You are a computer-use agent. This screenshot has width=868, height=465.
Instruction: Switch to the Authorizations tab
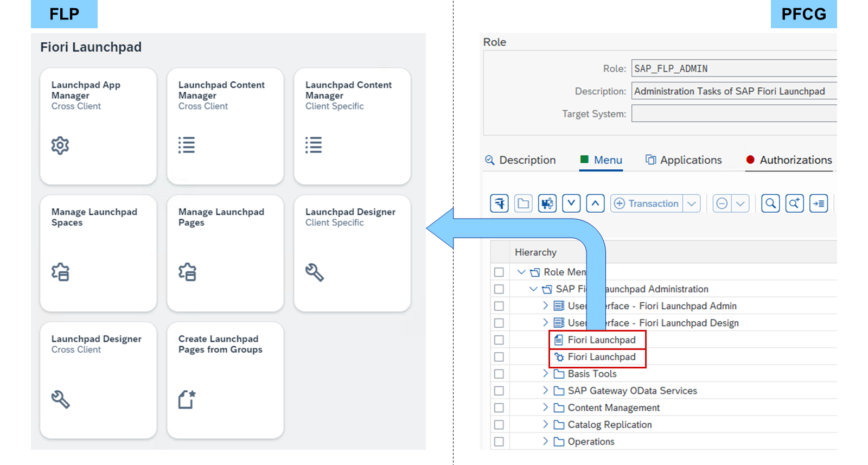(x=789, y=160)
